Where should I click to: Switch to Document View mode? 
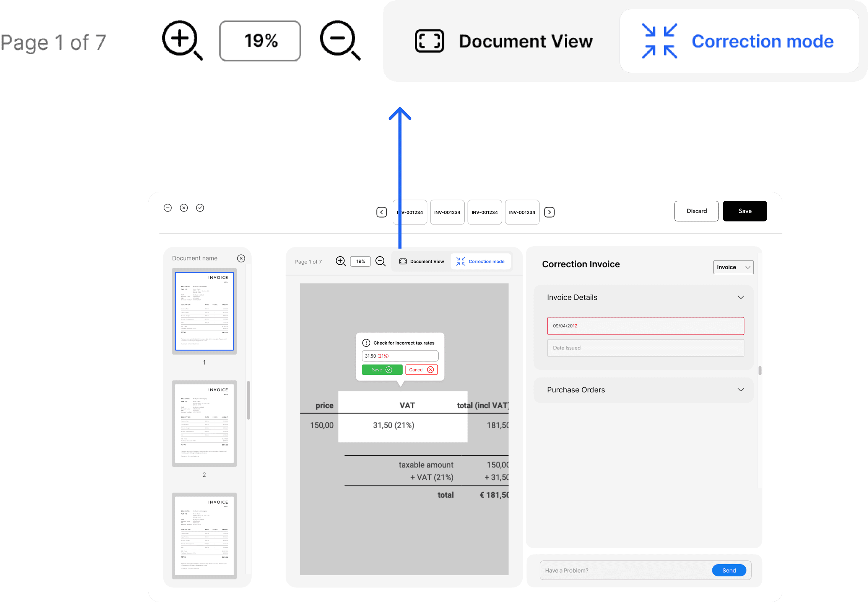click(x=421, y=262)
